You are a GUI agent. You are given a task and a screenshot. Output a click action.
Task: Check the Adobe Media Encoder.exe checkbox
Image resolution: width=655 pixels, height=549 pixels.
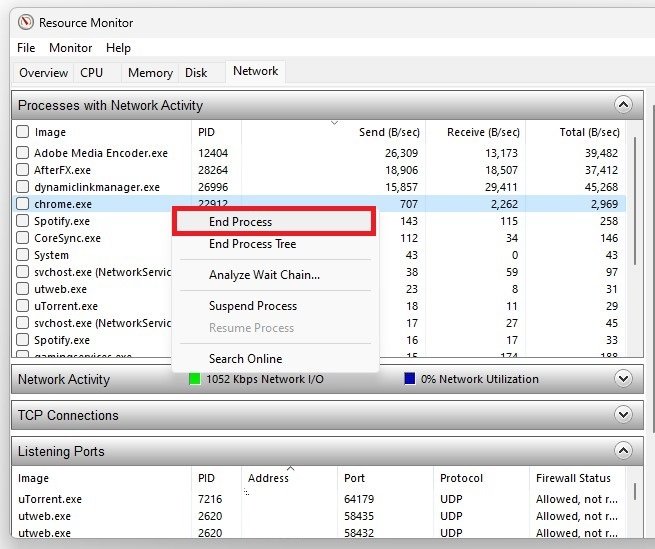[x=23, y=152]
